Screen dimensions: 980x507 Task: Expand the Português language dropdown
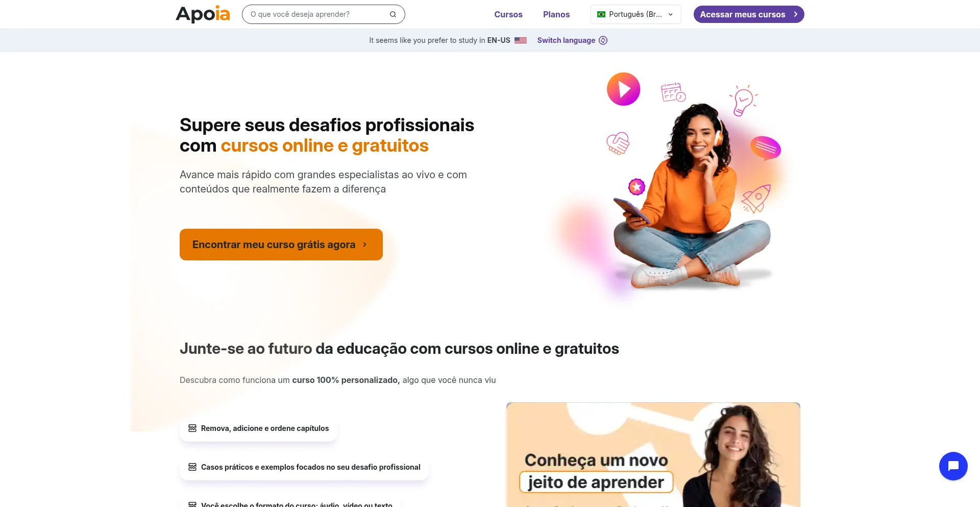[635, 14]
